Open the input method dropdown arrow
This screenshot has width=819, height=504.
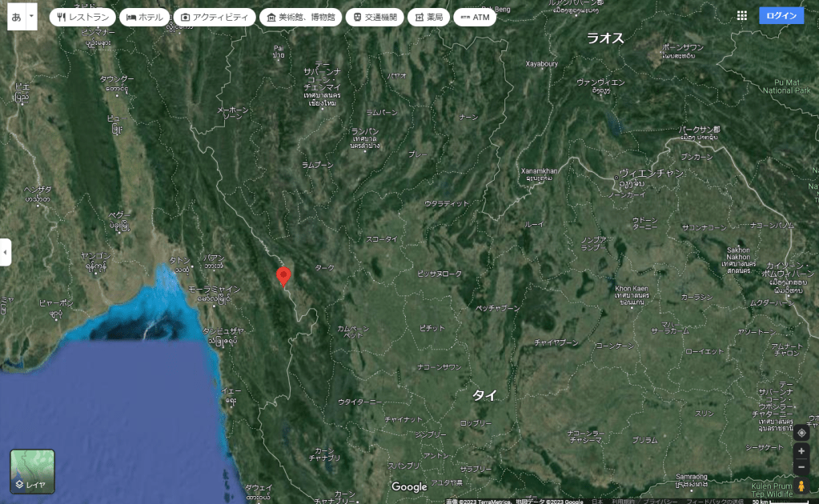point(31,16)
